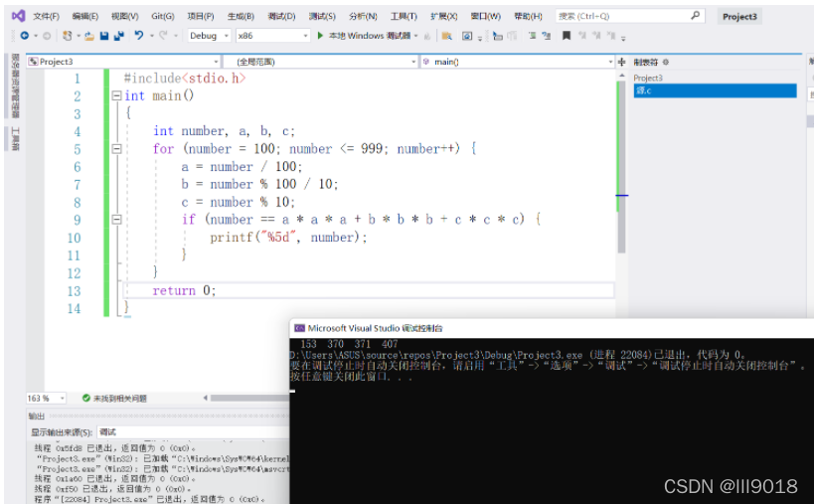Click the 服务器资源管理器 vertical side tab
Viewport: 814px width, 504px height.
[x=15, y=85]
